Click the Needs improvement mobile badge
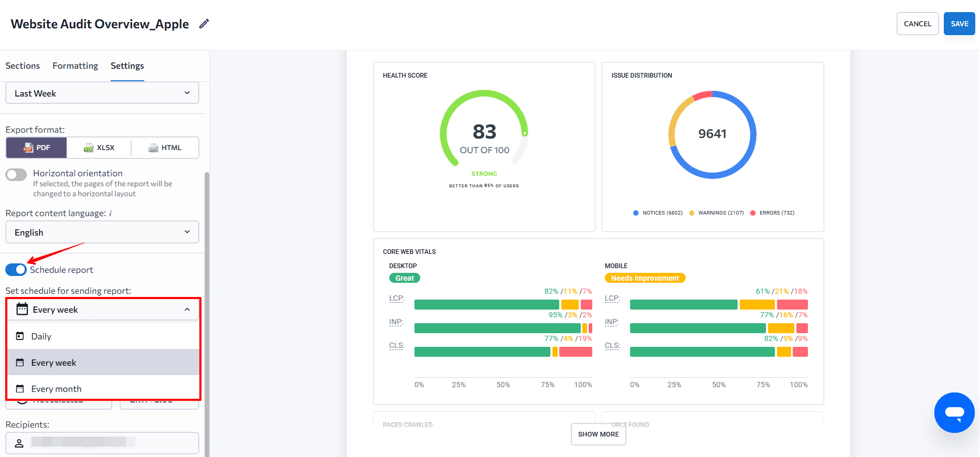The image size is (980, 457). point(645,278)
